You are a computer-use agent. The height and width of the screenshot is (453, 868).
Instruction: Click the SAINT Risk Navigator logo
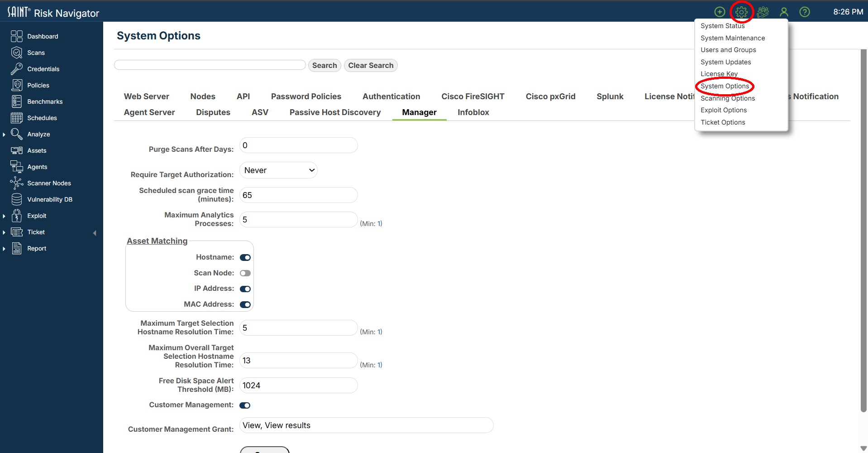tap(53, 12)
